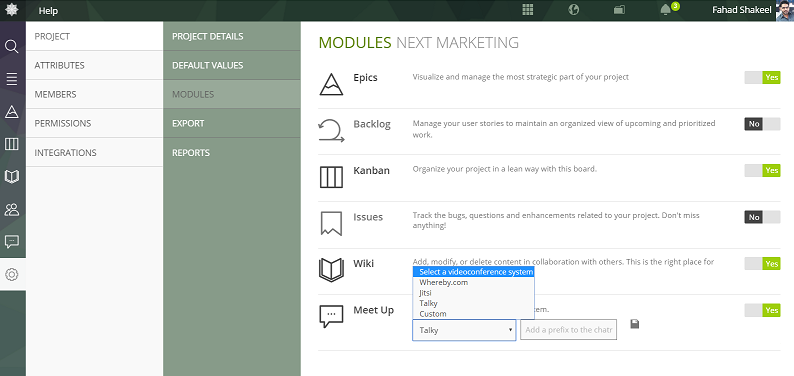Click the globe discover icon in header

[x=574, y=10]
